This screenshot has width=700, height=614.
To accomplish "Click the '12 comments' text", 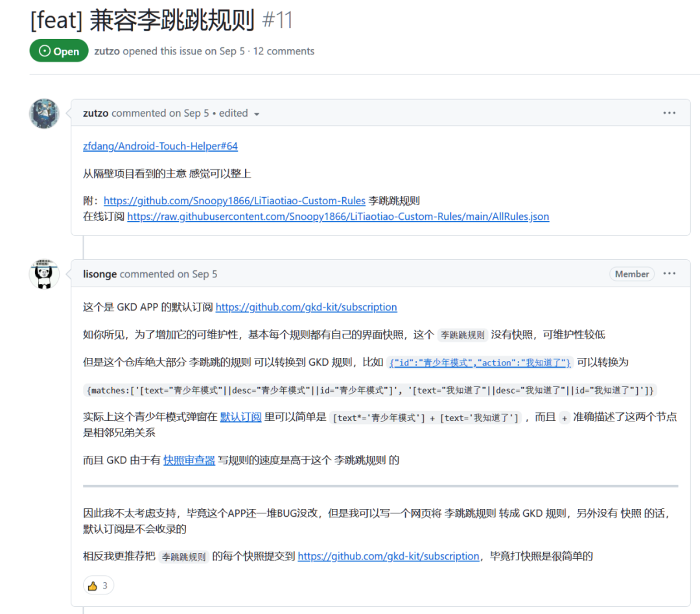I will click(x=283, y=51).
